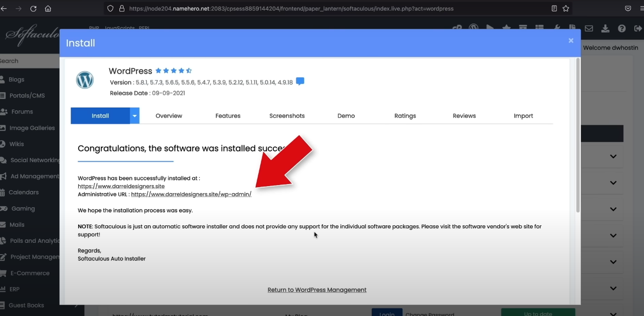Screen dimensions: 644x316
Task: Expand the Image Galleries category
Action: point(32,128)
